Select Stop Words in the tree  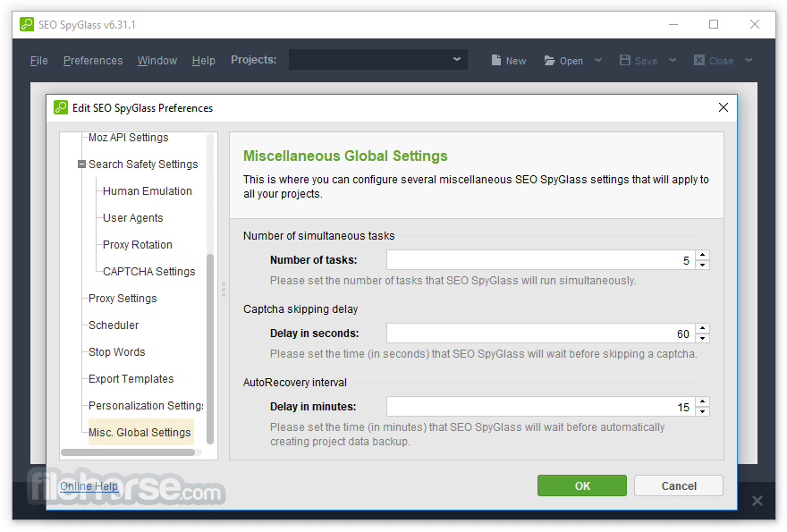pos(116,352)
